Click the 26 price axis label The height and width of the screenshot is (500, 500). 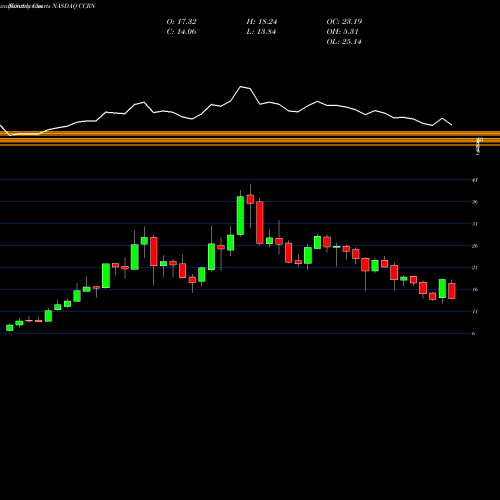pyautogui.click(x=475, y=246)
